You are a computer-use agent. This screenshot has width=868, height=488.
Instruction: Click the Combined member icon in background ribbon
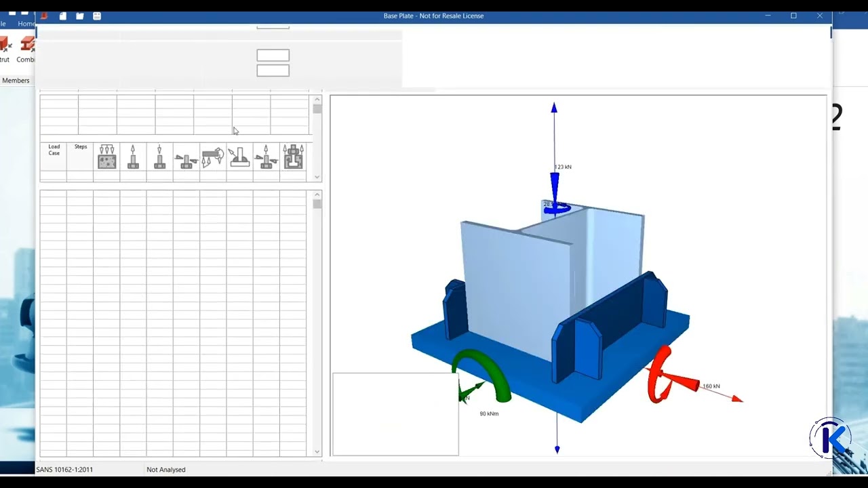click(x=27, y=49)
